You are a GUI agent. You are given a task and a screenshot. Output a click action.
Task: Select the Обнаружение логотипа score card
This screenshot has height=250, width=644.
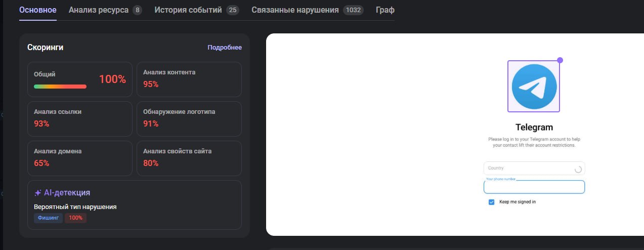tap(189, 119)
